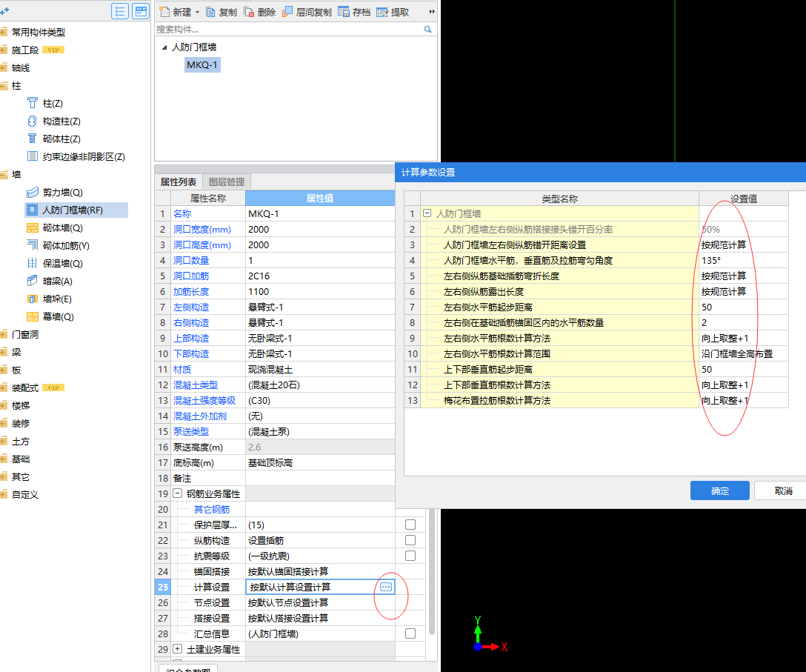The image size is (806, 672).
Task: Click 按默认节点设置计算 value cell
Action: point(320,602)
